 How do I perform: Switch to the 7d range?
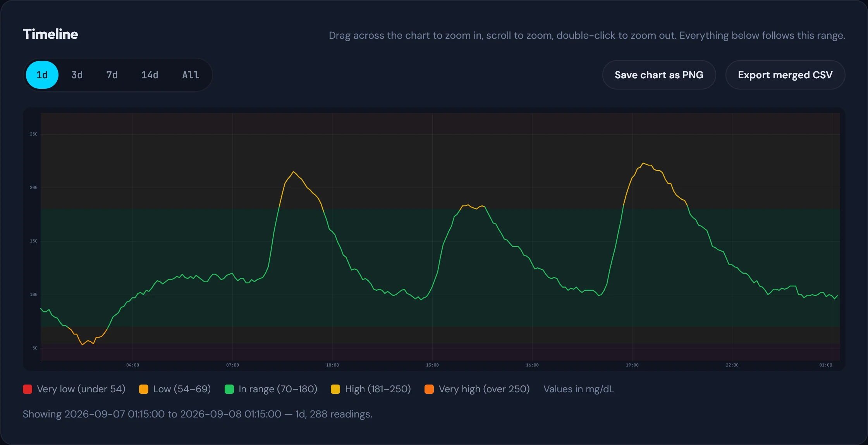(112, 75)
